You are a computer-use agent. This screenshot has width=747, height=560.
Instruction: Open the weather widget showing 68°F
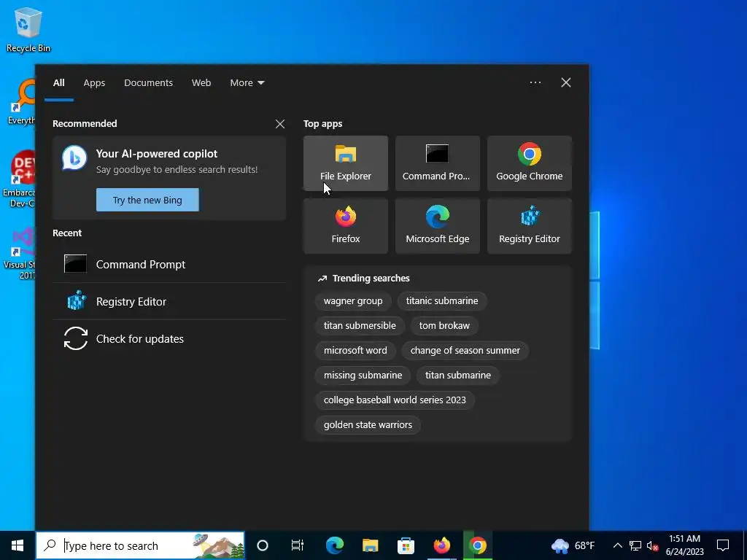pos(573,545)
